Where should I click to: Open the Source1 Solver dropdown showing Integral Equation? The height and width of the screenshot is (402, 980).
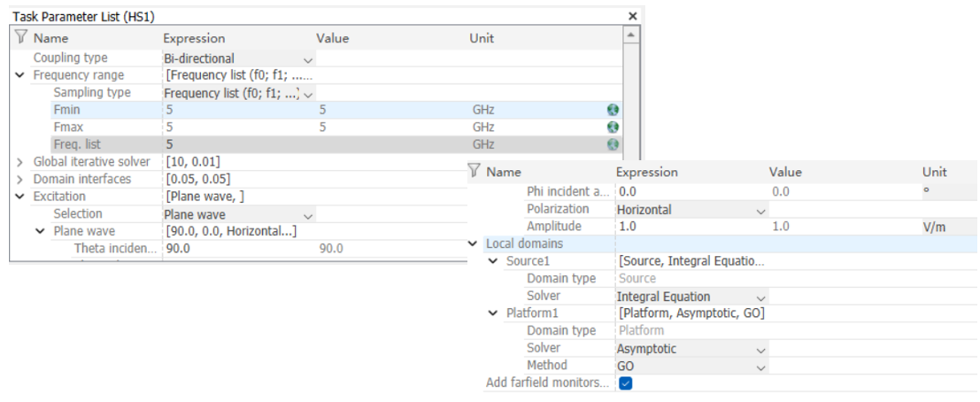(760, 297)
